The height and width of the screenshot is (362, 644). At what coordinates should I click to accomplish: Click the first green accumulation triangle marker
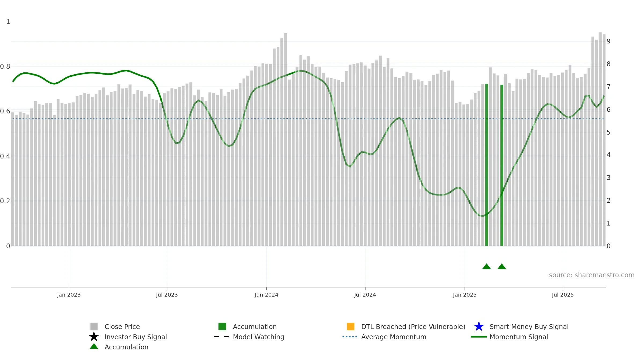[x=486, y=266]
